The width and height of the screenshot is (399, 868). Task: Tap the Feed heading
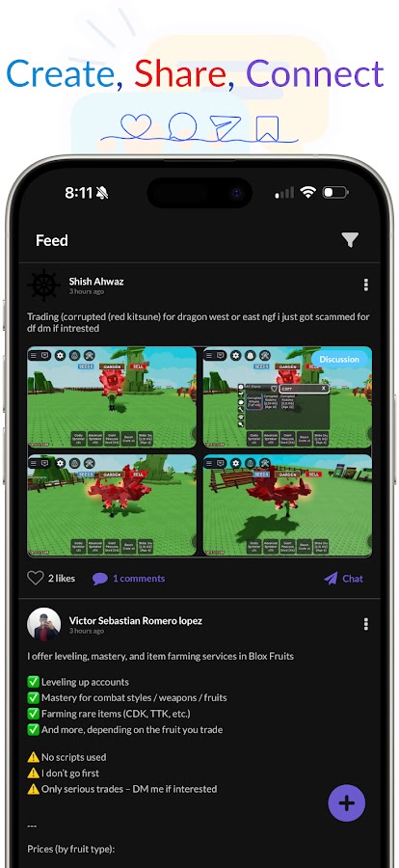click(52, 240)
